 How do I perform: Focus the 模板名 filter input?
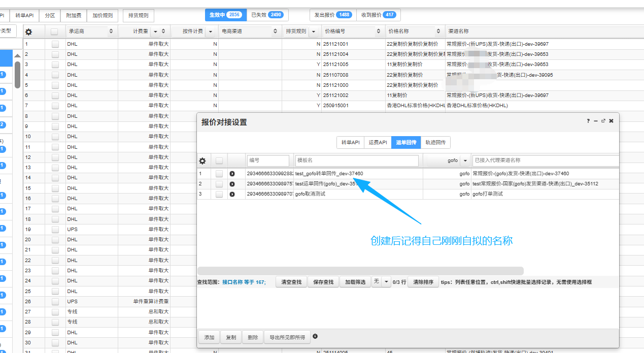click(x=357, y=161)
